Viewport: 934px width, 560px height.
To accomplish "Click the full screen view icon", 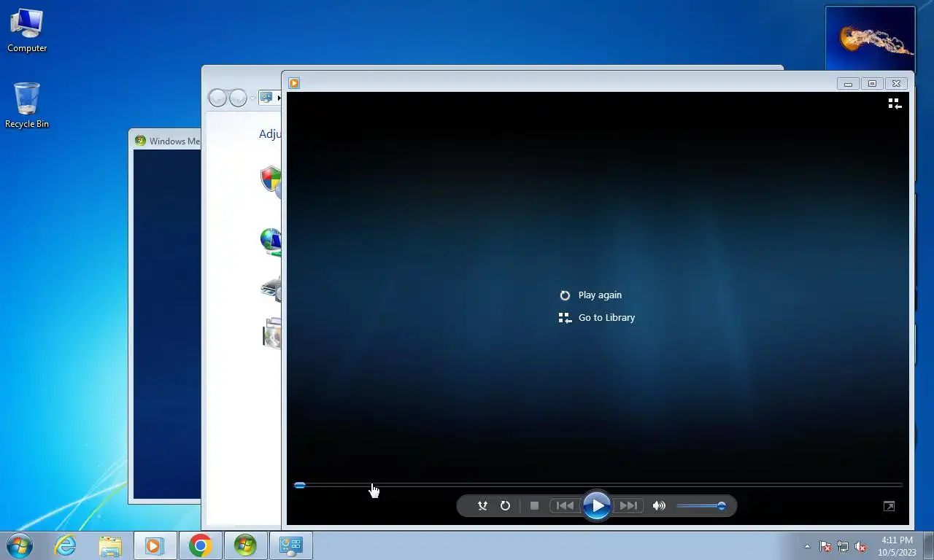I will pyautogui.click(x=889, y=506).
